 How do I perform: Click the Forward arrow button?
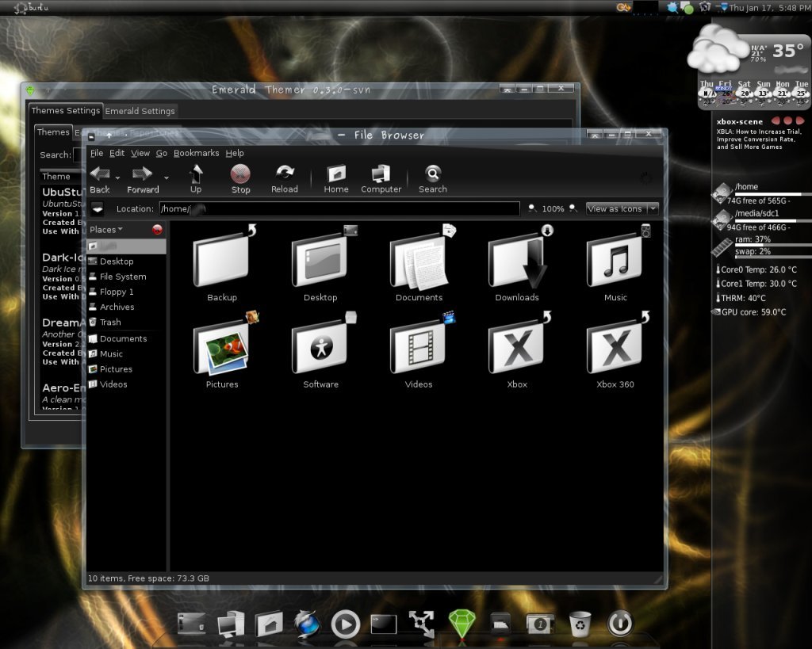pos(143,179)
